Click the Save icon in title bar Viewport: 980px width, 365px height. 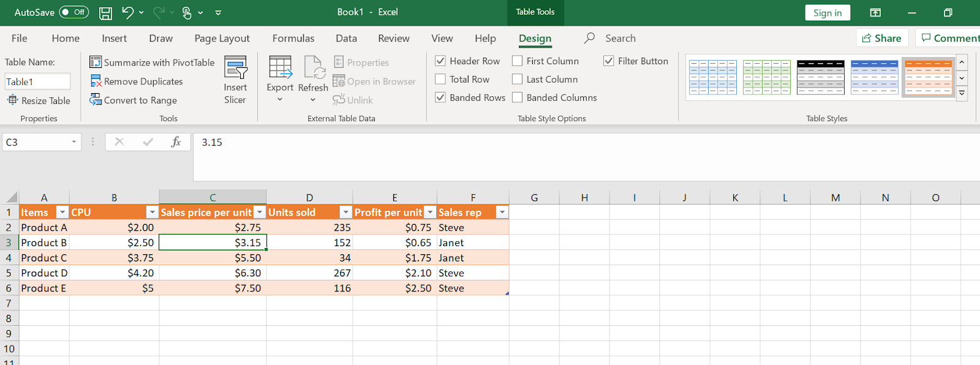[x=105, y=13]
